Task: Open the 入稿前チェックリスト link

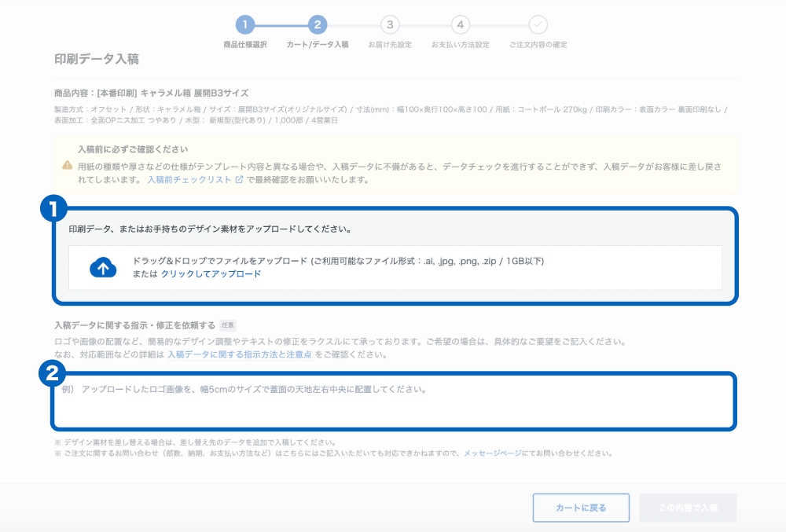Action: [189, 180]
